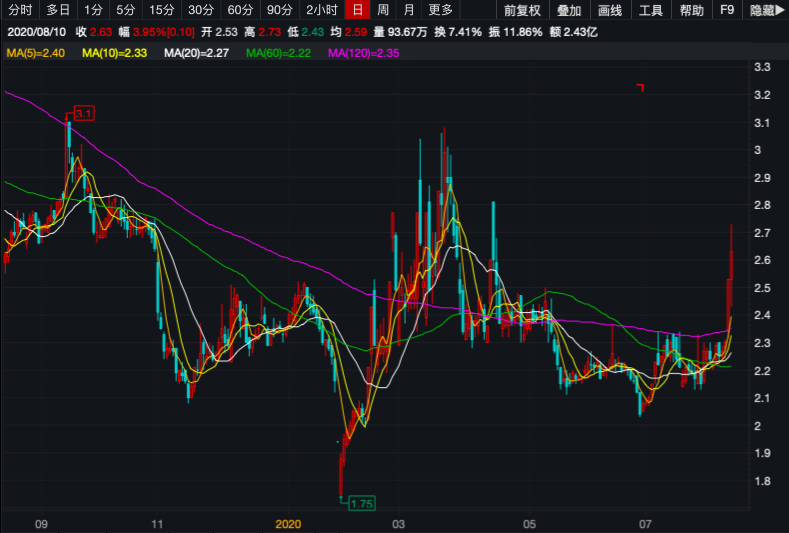Switch to 月 monthly K-line
The height and width of the screenshot is (533, 789).
pyautogui.click(x=407, y=10)
